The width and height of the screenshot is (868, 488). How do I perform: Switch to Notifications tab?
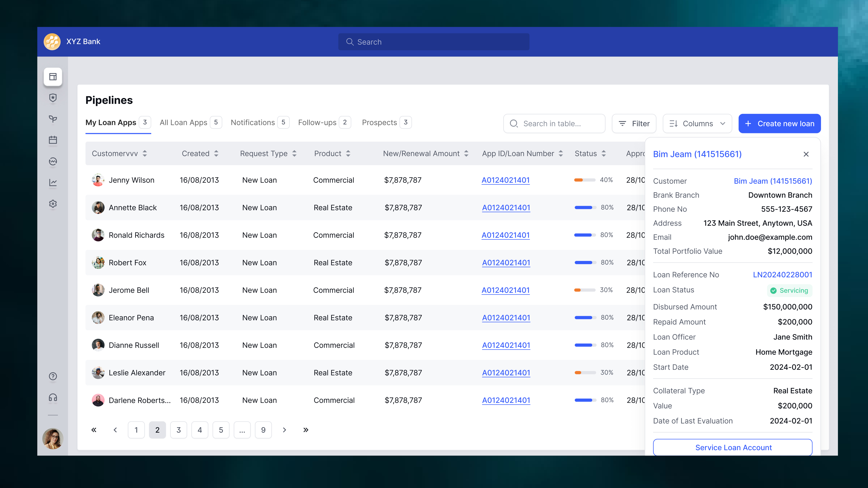click(x=260, y=123)
